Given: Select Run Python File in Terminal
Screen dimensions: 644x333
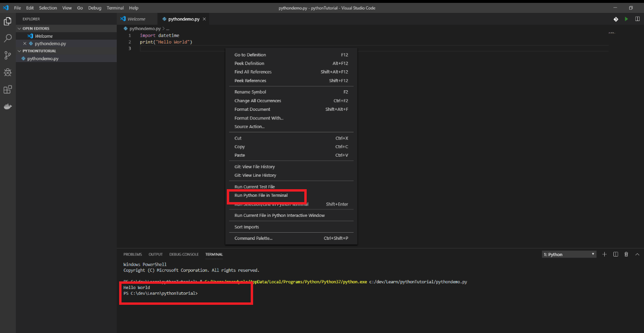Looking at the screenshot, I should point(261,195).
